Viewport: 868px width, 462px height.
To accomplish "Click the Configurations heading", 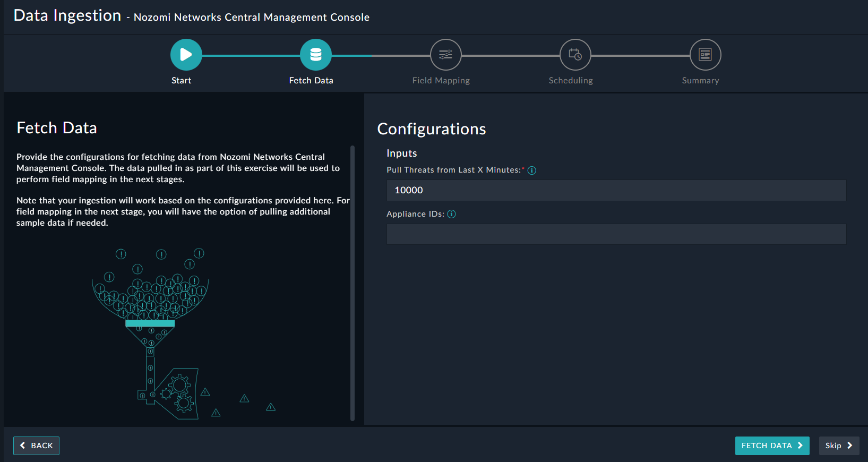I will (x=431, y=129).
